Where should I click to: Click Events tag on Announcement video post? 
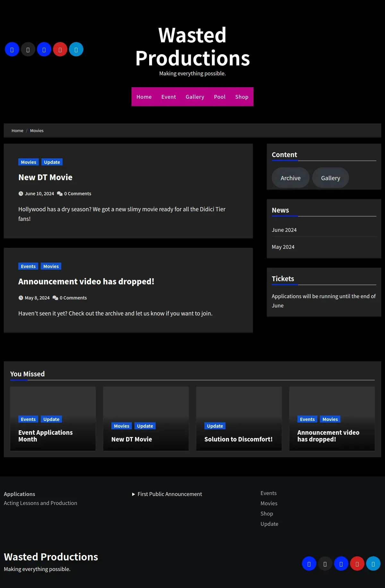coord(28,266)
